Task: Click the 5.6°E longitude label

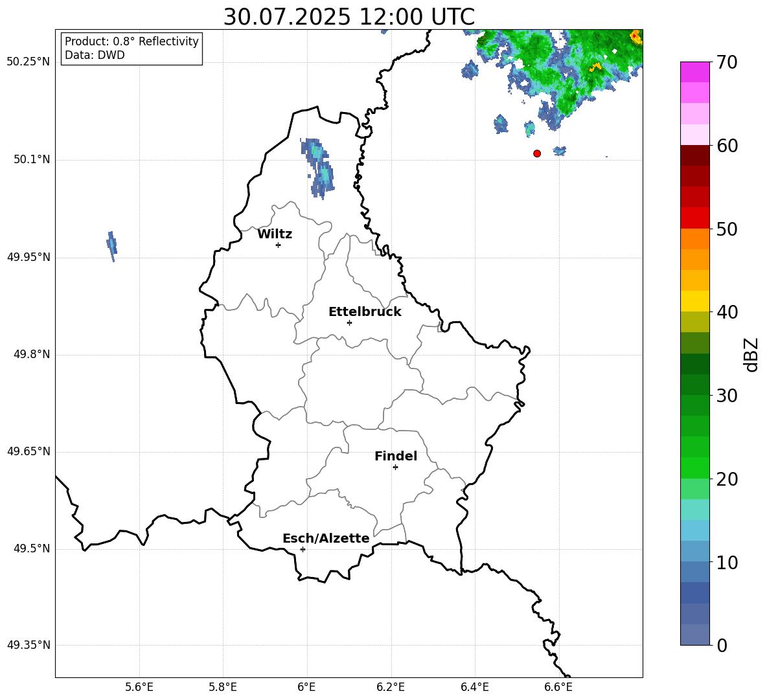Action: (x=139, y=687)
